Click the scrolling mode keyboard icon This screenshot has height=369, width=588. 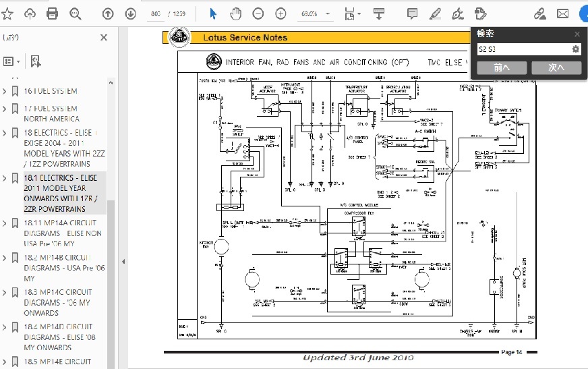click(x=379, y=14)
